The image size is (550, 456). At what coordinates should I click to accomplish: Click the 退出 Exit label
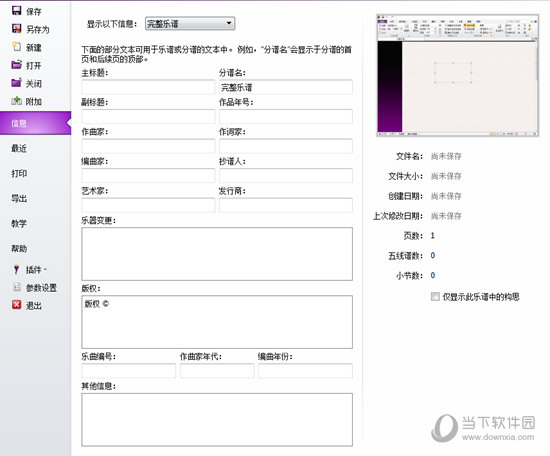tap(34, 306)
